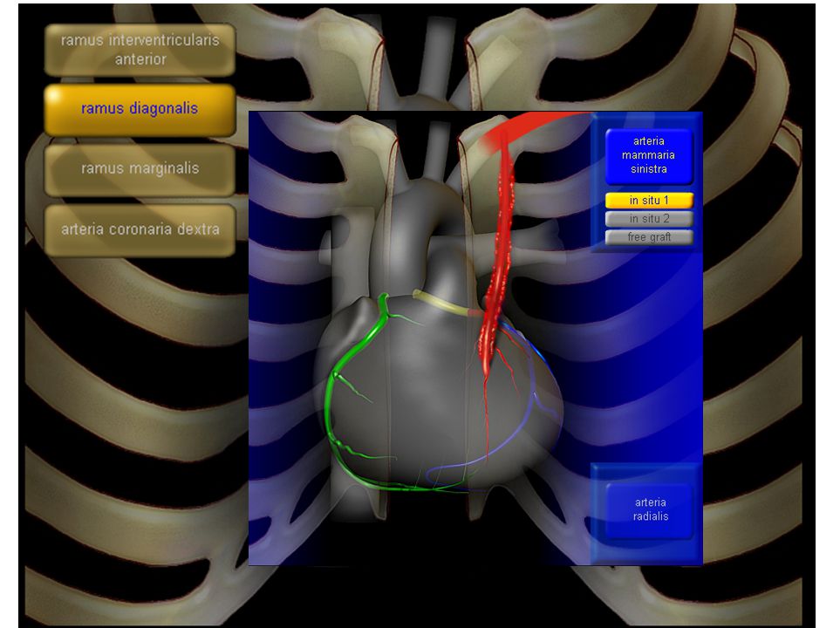Choose the ramus marginalis target
This screenshot has width=840, height=628.
(x=140, y=169)
